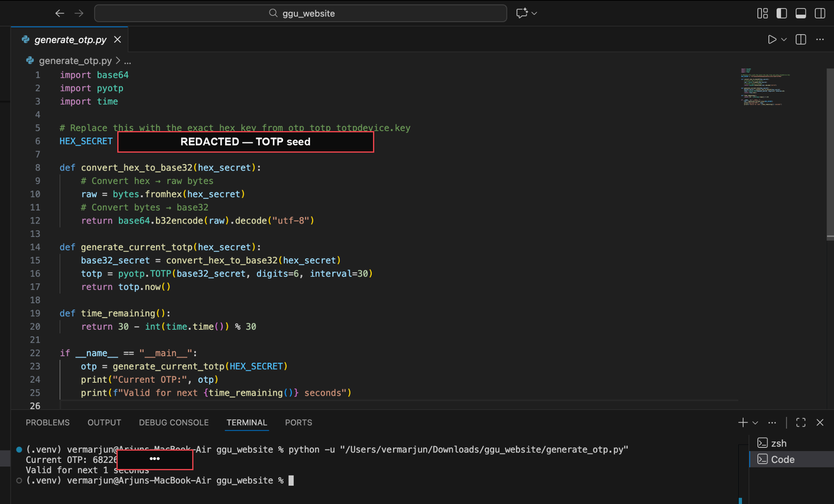Open the new terminal launch profile dropdown

[x=755, y=422]
